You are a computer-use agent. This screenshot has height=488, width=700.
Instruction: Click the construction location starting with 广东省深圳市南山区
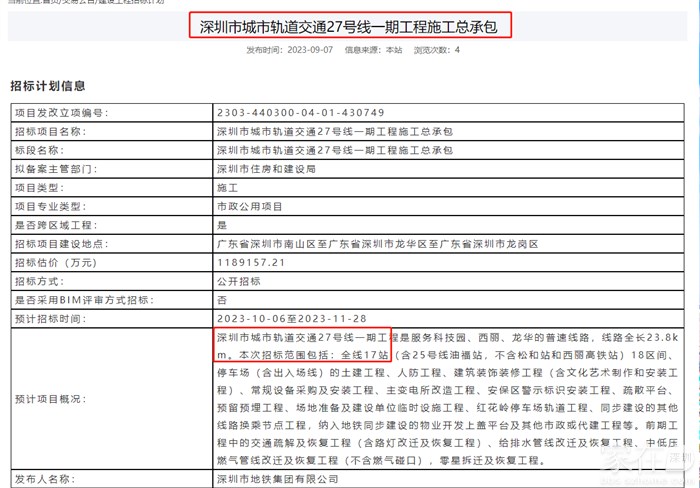[x=377, y=244]
